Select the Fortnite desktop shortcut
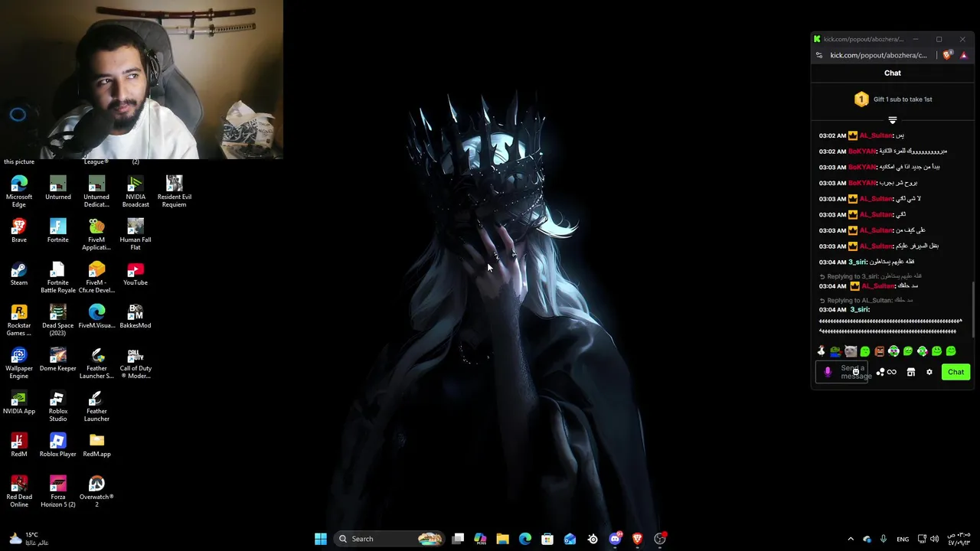The image size is (980, 551). pos(58,231)
